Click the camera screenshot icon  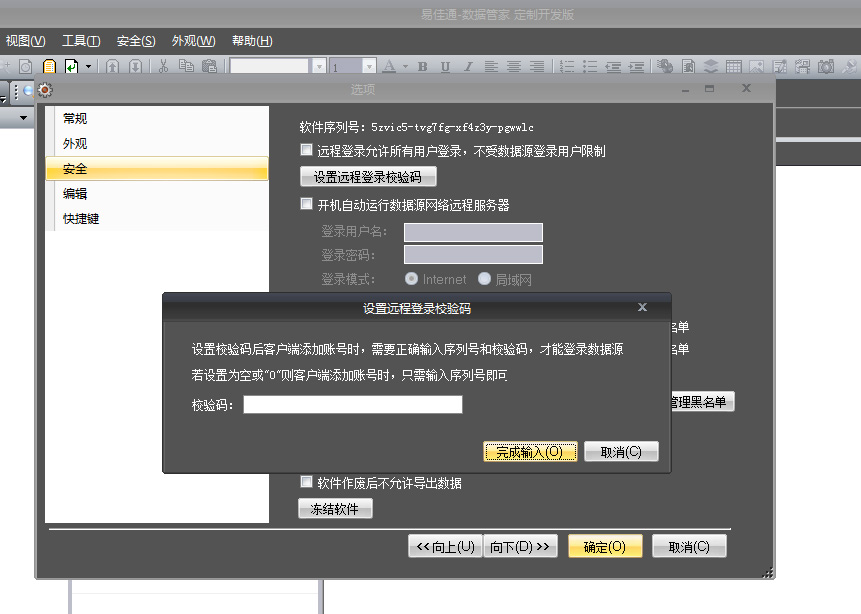point(826,66)
